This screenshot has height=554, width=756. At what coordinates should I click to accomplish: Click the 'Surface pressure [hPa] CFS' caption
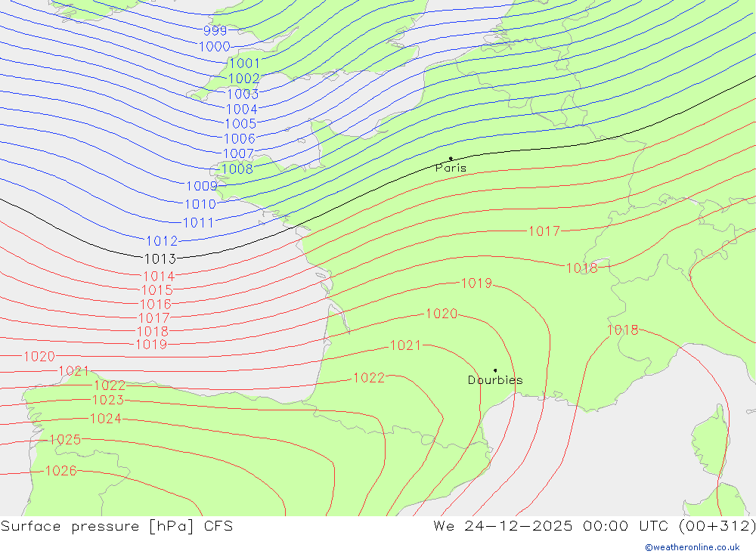tap(116, 526)
